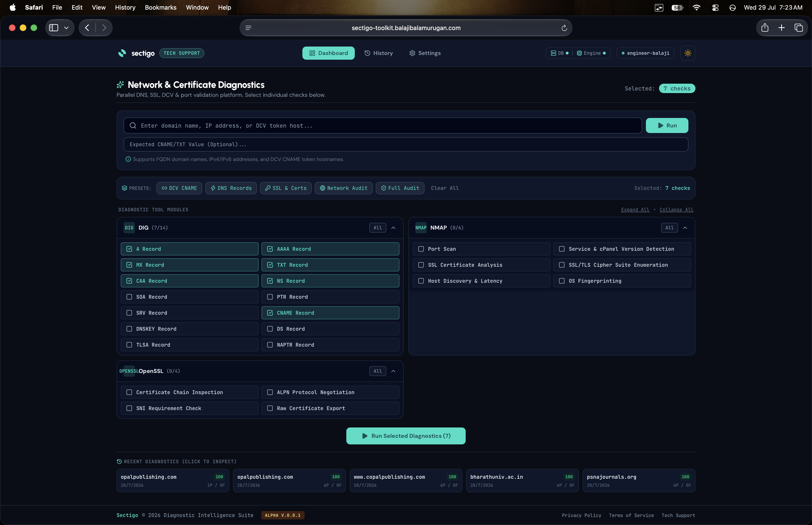Click the sparkle icon beside Network & Certificate Diagnostics

tap(120, 85)
